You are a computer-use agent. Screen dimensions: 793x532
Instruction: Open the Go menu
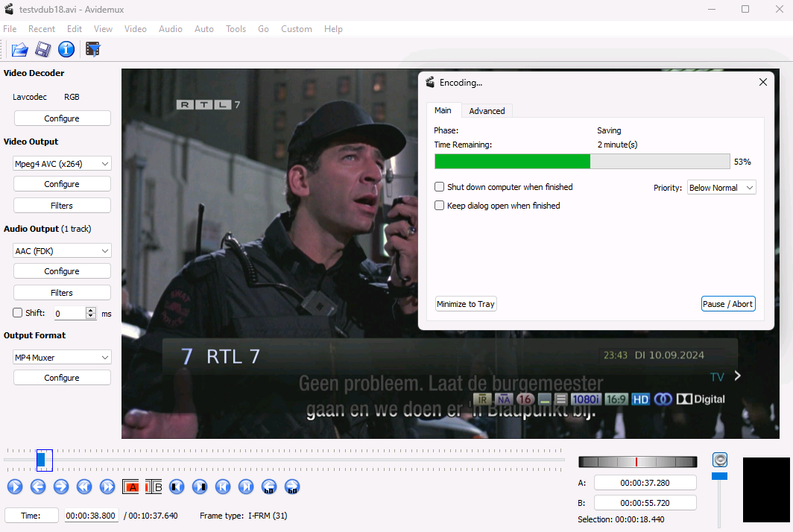click(x=264, y=29)
